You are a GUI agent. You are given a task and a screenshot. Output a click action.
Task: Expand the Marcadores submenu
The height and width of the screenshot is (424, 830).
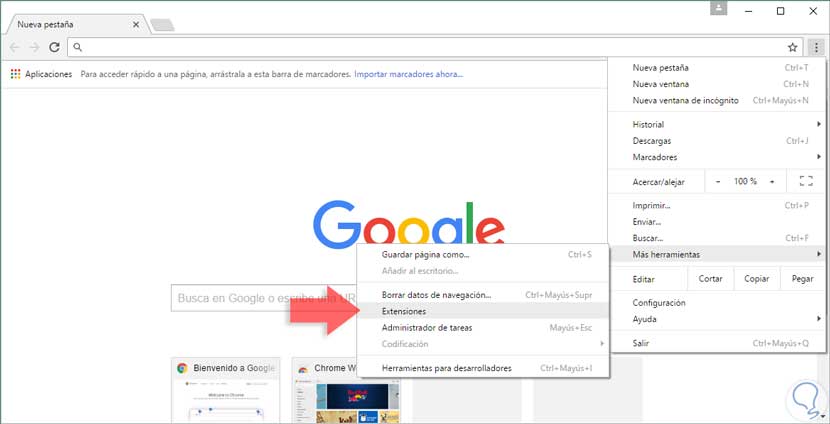[716, 157]
